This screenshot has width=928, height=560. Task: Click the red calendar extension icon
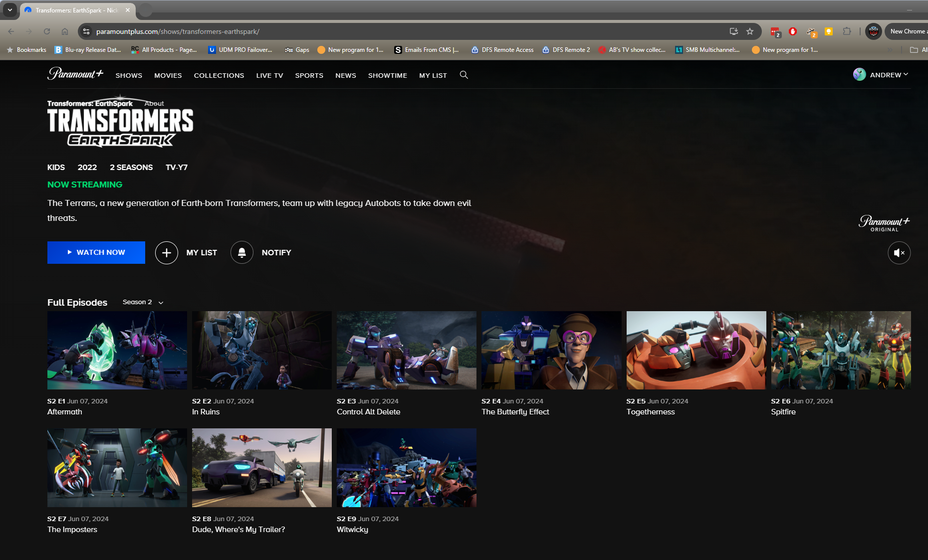(x=775, y=32)
